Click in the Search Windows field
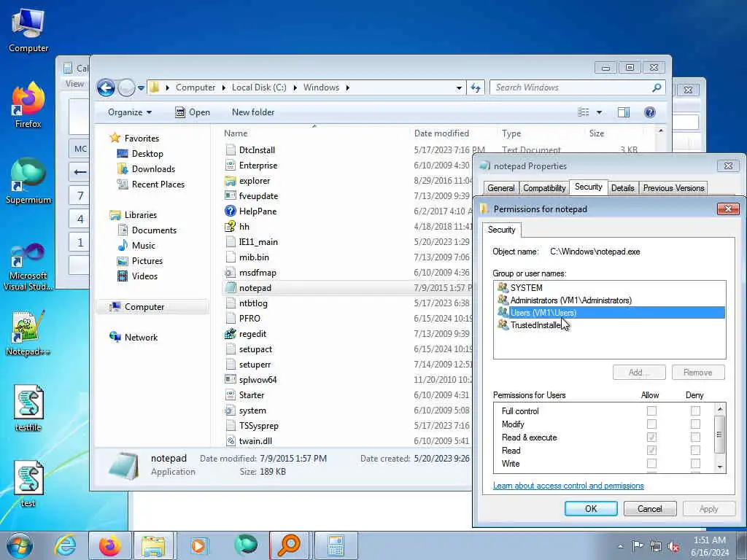The width and height of the screenshot is (747, 560). (572, 87)
